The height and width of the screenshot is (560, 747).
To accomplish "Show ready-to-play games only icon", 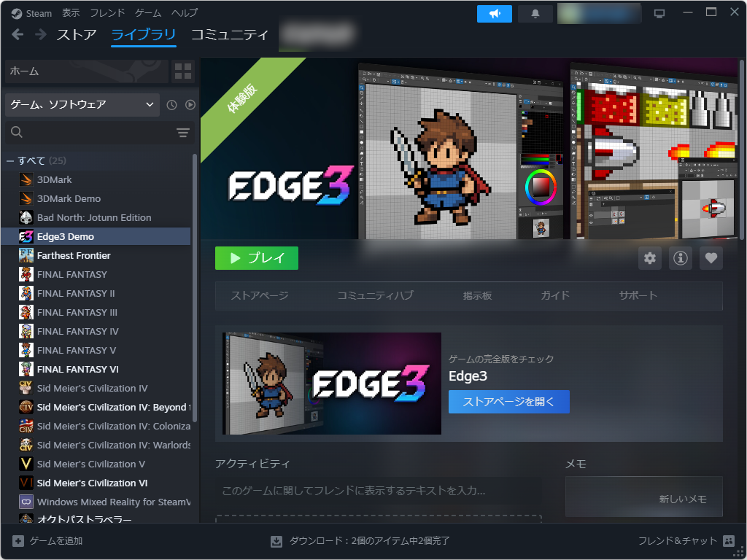I will pos(190,105).
